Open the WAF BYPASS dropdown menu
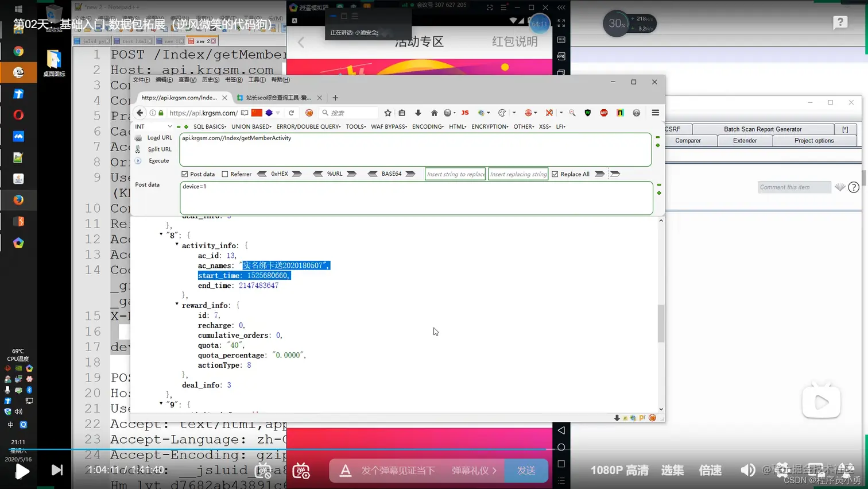Image resolution: width=868 pixels, height=489 pixels. [389, 126]
